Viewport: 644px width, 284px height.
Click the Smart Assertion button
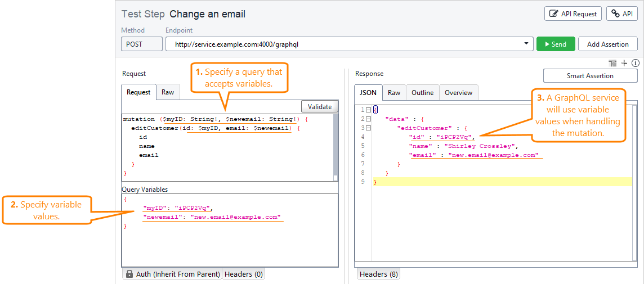(590, 75)
